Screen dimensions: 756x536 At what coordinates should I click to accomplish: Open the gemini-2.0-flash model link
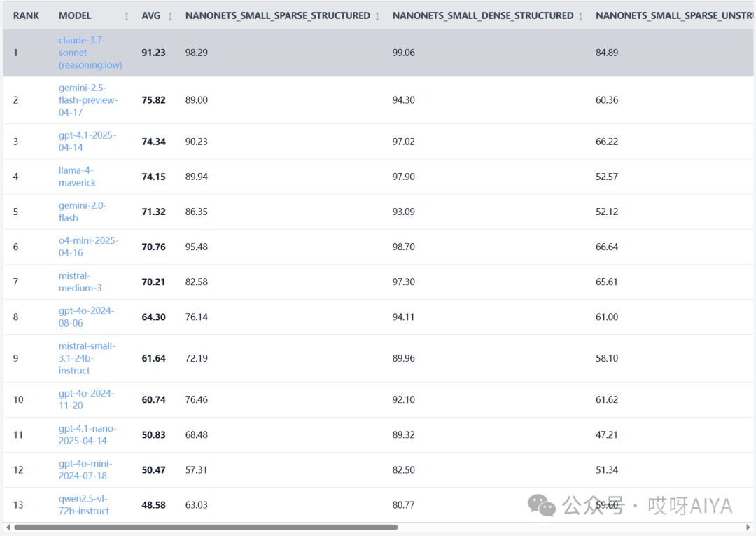pos(83,212)
